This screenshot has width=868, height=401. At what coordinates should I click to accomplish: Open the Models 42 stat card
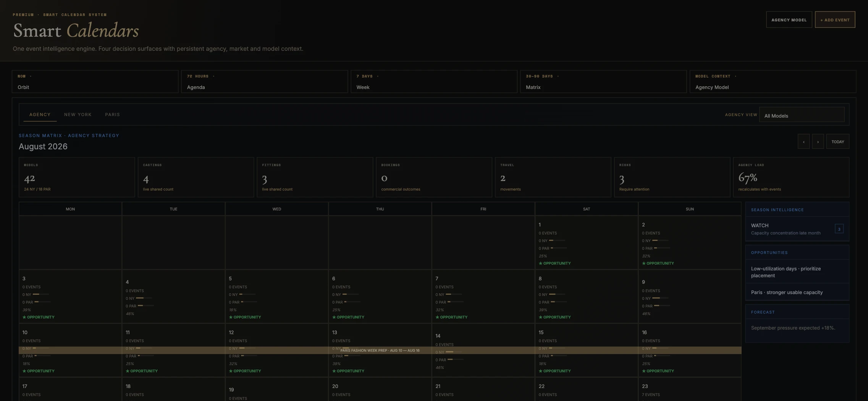pyautogui.click(x=77, y=177)
